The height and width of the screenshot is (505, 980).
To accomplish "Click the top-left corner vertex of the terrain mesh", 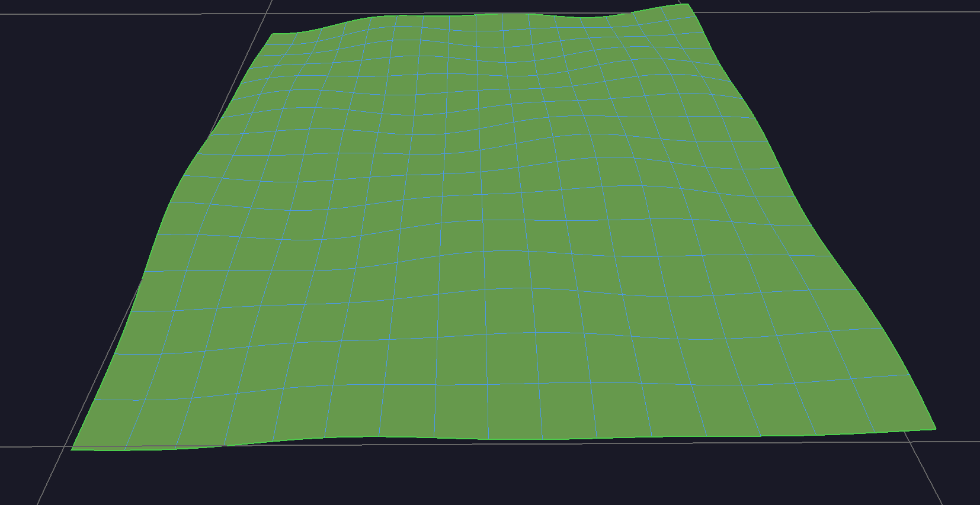I will pyautogui.click(x=273, y=34).
